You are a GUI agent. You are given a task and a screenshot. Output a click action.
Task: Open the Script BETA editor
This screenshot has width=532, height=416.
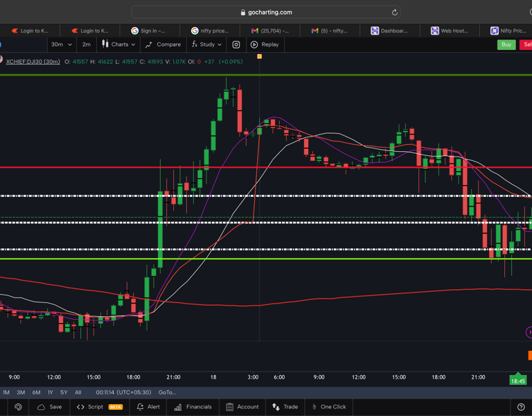100,407
